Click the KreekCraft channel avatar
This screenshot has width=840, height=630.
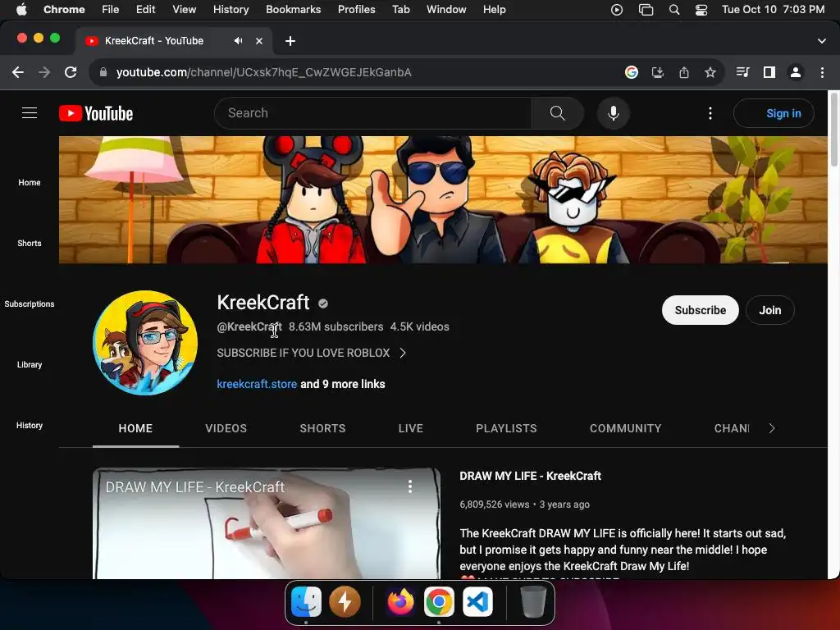[145, 343]
